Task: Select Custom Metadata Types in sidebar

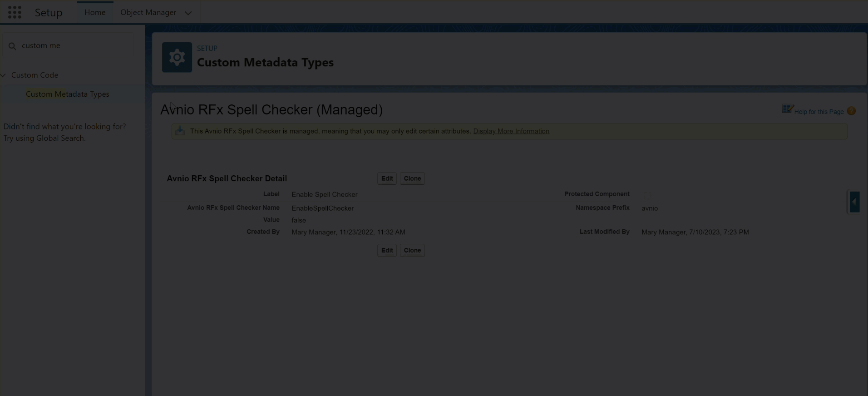Action: click(68, 94)
